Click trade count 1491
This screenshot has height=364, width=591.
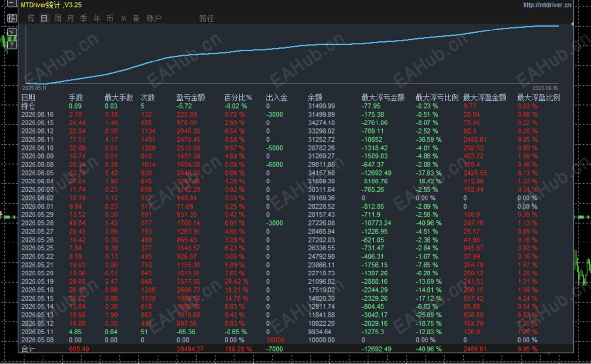148,139
